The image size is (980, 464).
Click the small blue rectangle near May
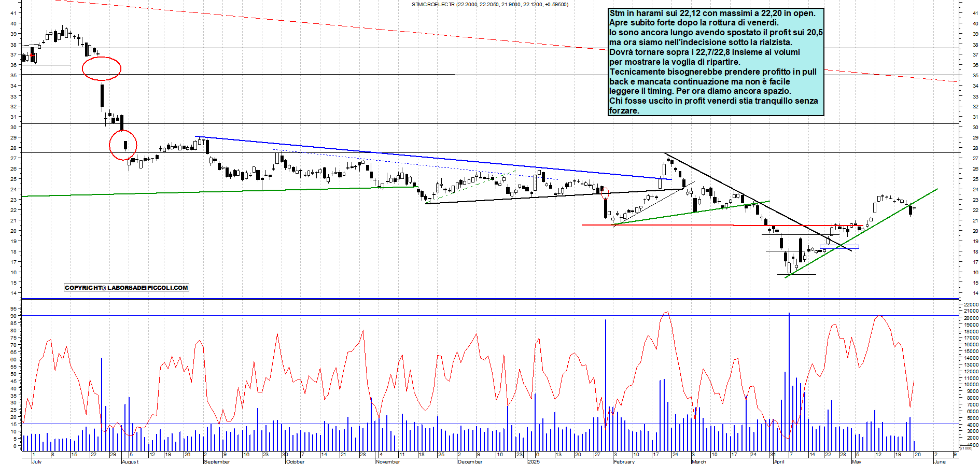pyautogui.click(x=839, y=247)
